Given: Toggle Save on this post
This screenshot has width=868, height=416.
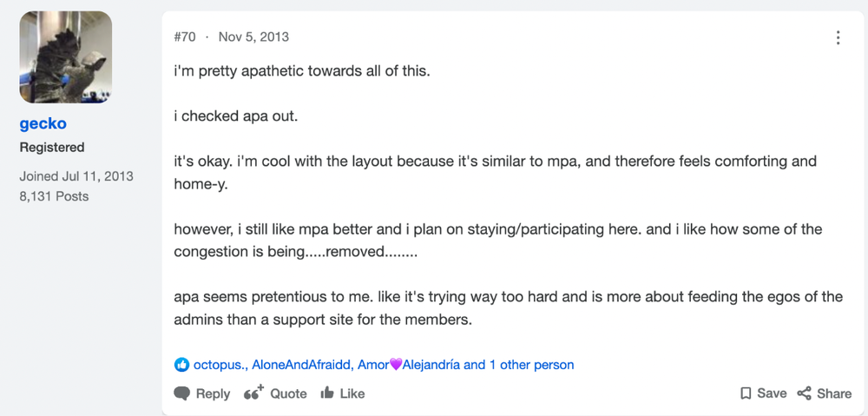Looking at the screenshot, I should point(763,393).
